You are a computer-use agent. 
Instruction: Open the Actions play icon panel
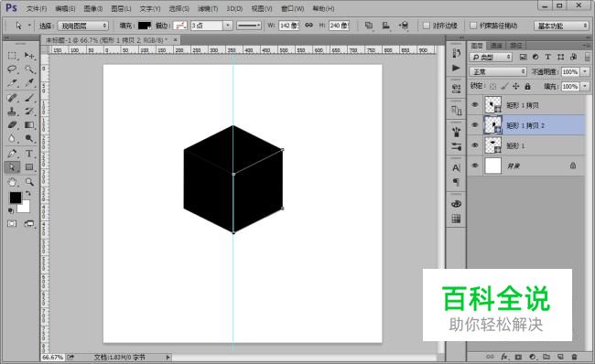click(456, 69)
